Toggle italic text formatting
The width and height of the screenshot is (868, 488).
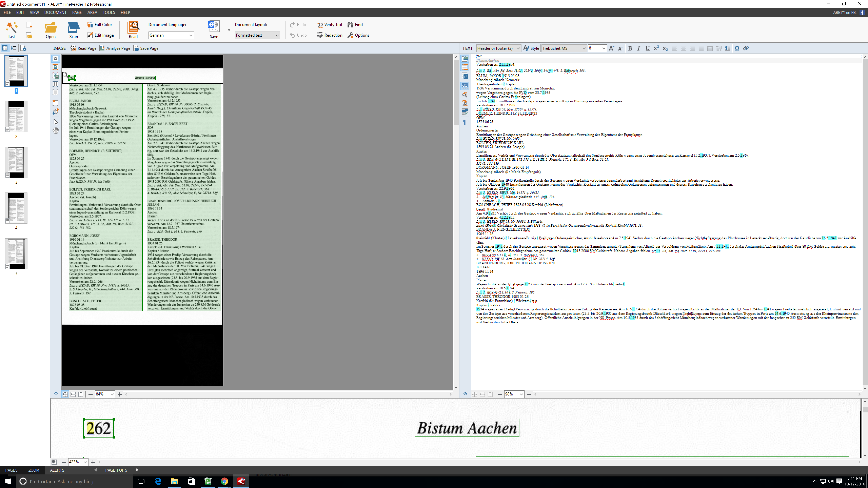tap(638, 48)
